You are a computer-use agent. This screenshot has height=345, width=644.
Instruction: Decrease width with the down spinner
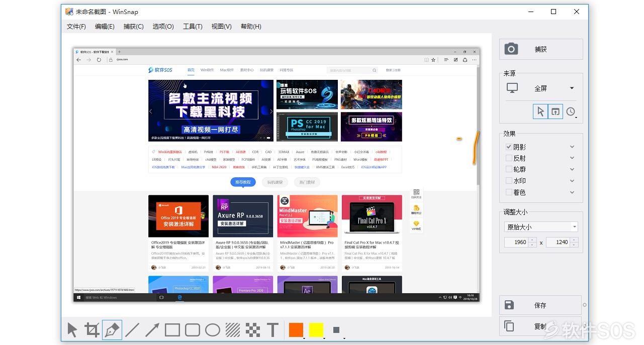pos(532,245)
